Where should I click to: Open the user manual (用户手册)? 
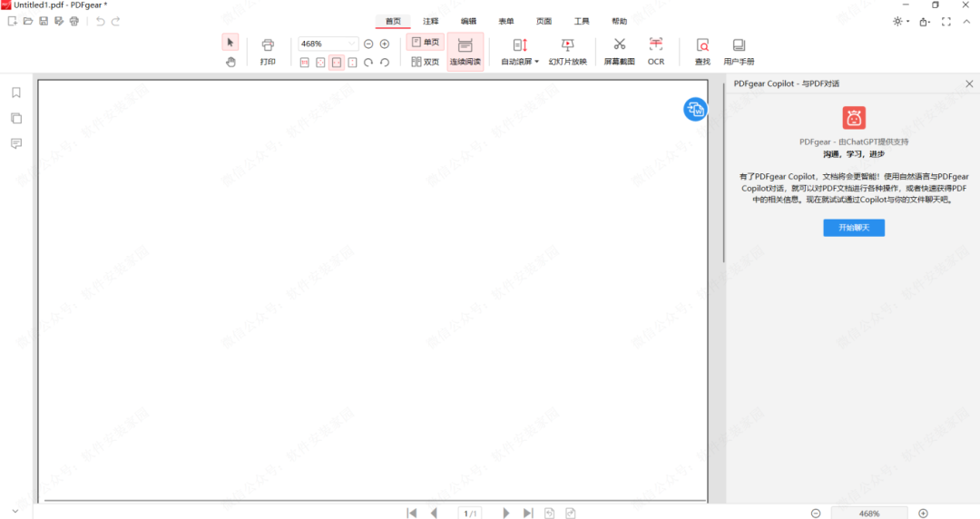(739, 51)
